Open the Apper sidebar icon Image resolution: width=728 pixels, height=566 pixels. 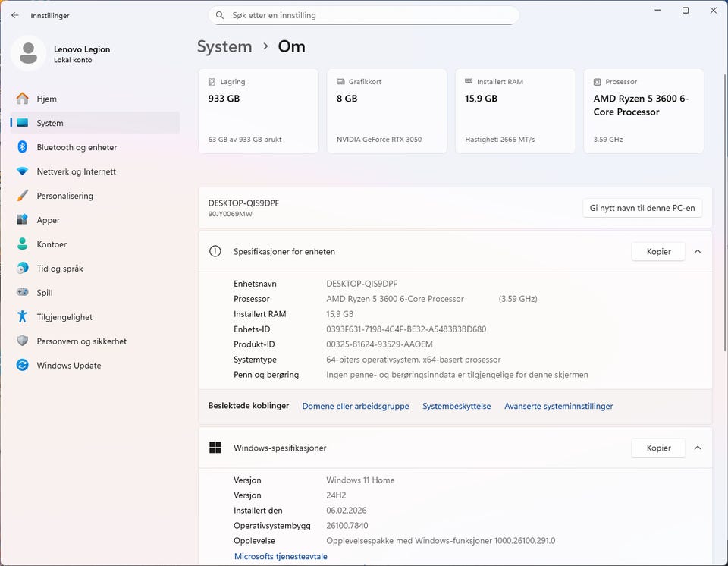click(22, 220)
